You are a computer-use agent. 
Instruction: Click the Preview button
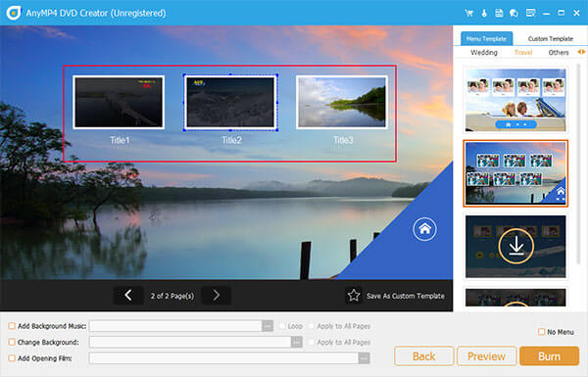click(486, 356)
